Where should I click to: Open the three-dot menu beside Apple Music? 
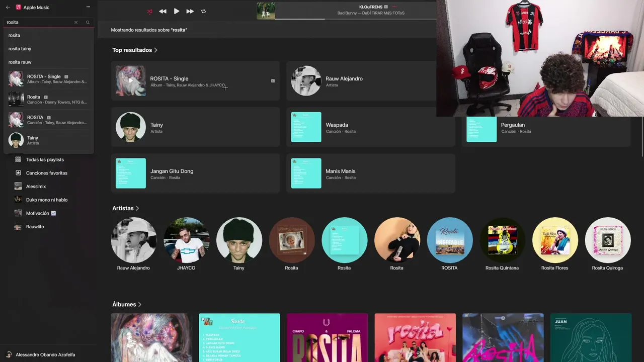click(88, 7)
